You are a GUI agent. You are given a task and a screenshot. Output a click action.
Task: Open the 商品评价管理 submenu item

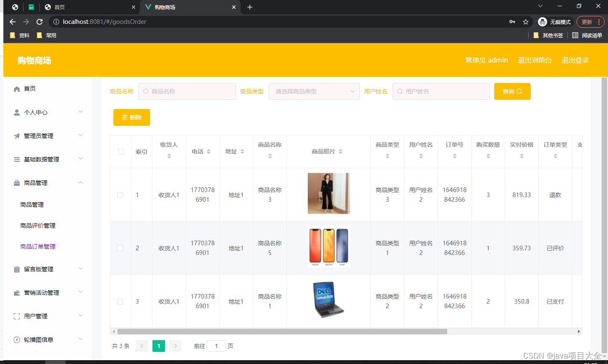point(38,226)
